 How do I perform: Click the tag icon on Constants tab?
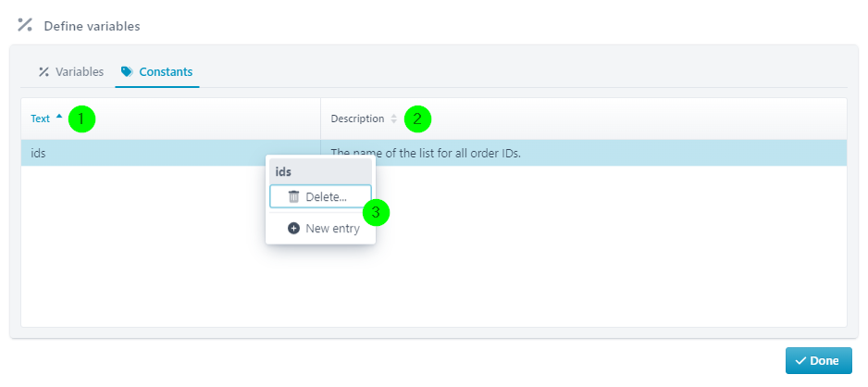click(127, 72)
